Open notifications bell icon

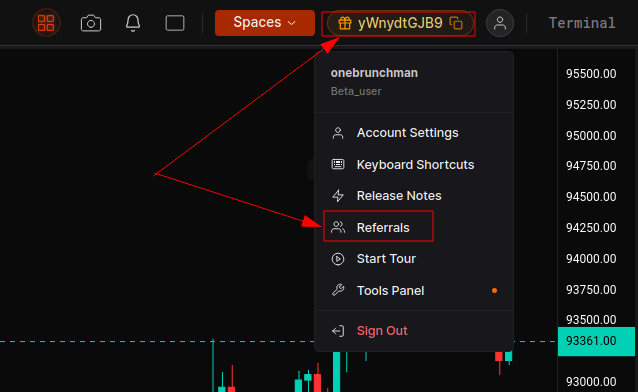click(x=133, y=23)
